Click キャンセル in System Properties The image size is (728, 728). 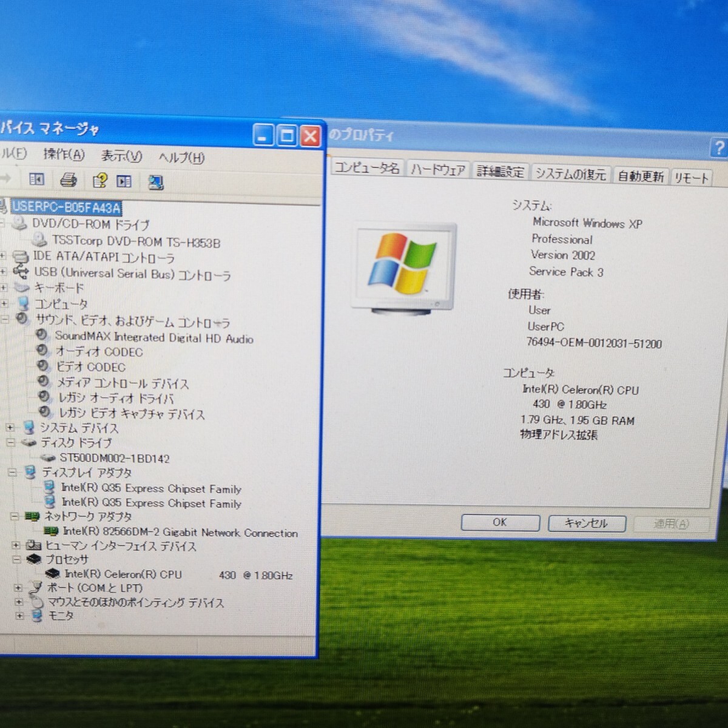point(586,523)
